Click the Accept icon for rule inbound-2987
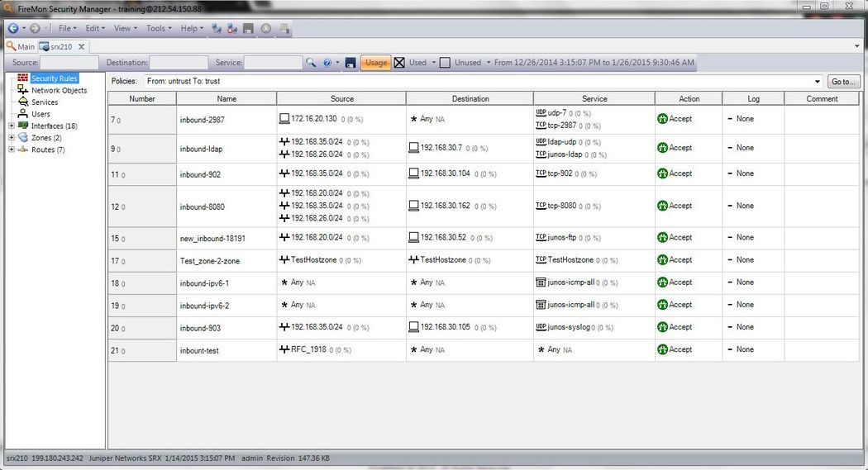Screen dimensions: 868x470 [662, 118]
